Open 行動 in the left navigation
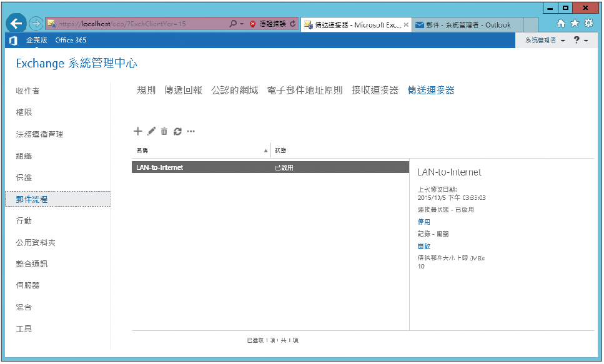604x364 pixels. [x=24, y=221]
